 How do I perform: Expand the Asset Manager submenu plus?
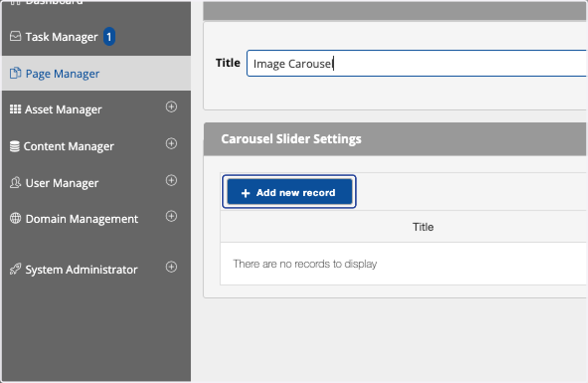pos(171,107)
